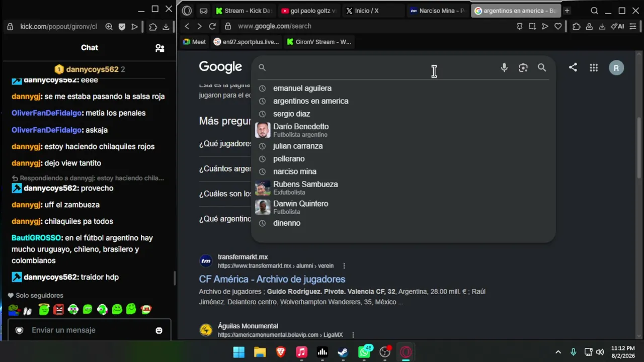The image size is (644, 362).
Task: Click the pin icon in Opera address bar
Action: click(x=520, y=26)
